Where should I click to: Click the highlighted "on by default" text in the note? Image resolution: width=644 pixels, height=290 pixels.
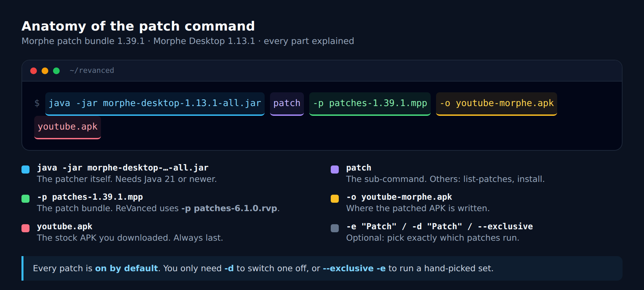click(x=126, y=269)
